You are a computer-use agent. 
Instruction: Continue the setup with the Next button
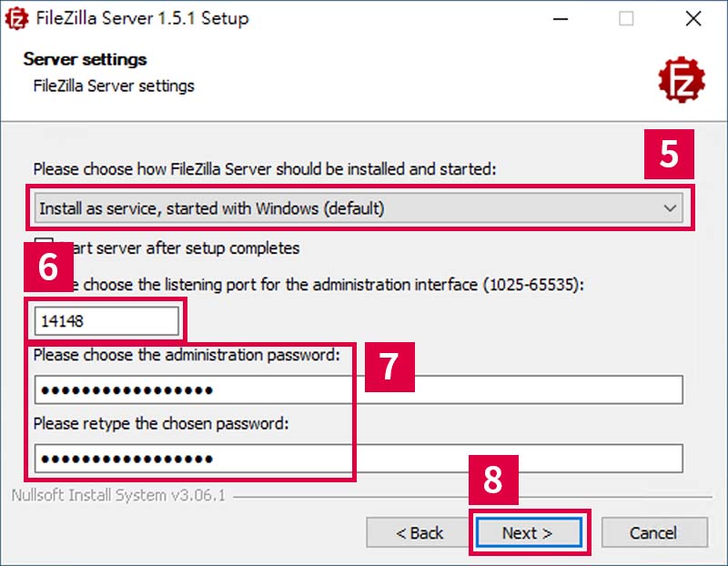pos(529,532)
